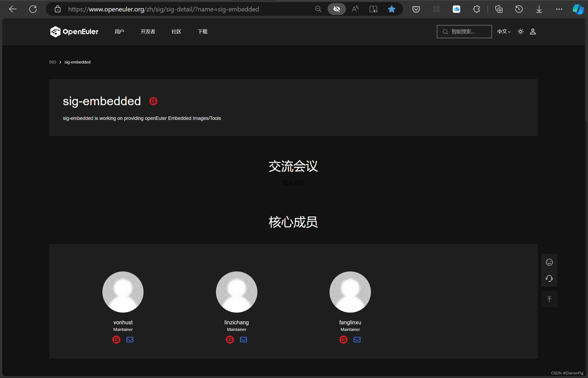Expand the 中文 language dropdown

point(504,32)
